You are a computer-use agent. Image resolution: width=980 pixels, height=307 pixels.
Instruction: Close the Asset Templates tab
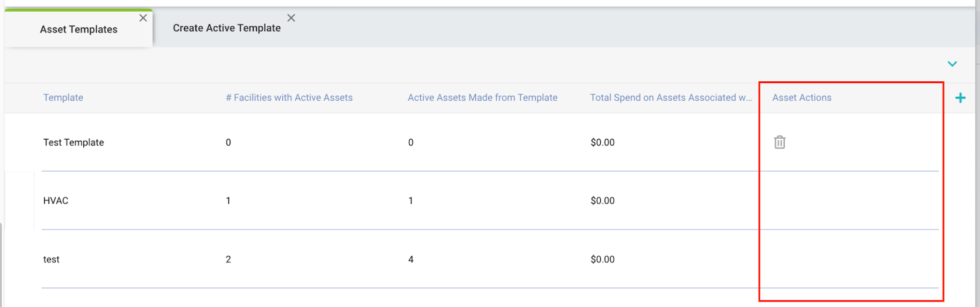coord(143,18)
